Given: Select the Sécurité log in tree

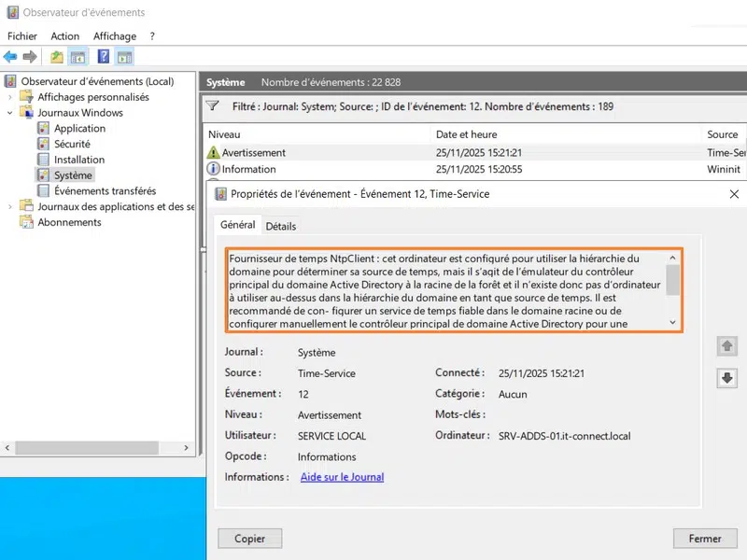Looking at the screenshot, I should pos(72,144).
